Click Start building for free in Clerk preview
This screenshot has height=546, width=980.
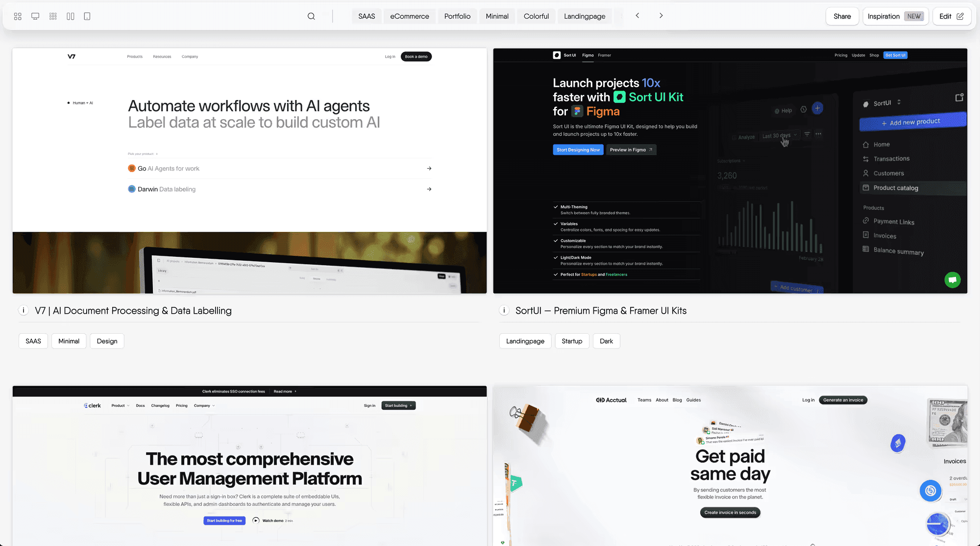224,521
